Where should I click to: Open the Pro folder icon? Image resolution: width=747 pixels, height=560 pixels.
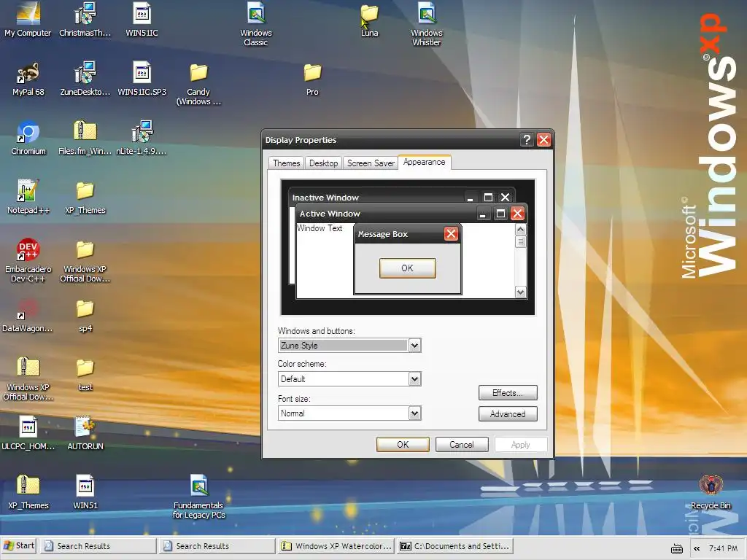pyautogui.click(x=312, y=79)
